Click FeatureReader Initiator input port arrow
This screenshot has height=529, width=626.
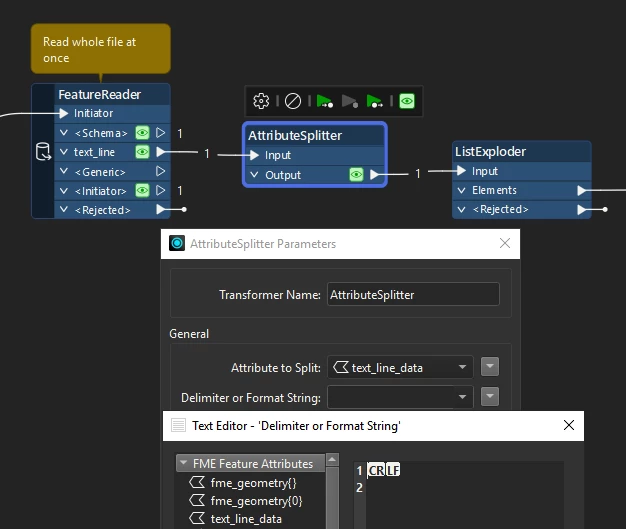click(64, 113)
